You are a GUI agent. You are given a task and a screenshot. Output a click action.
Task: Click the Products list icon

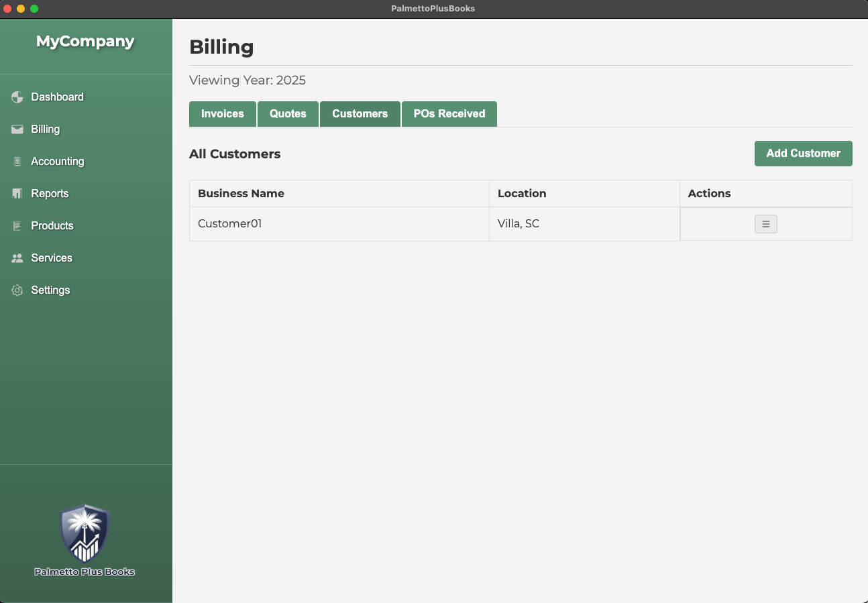[17, 226]
